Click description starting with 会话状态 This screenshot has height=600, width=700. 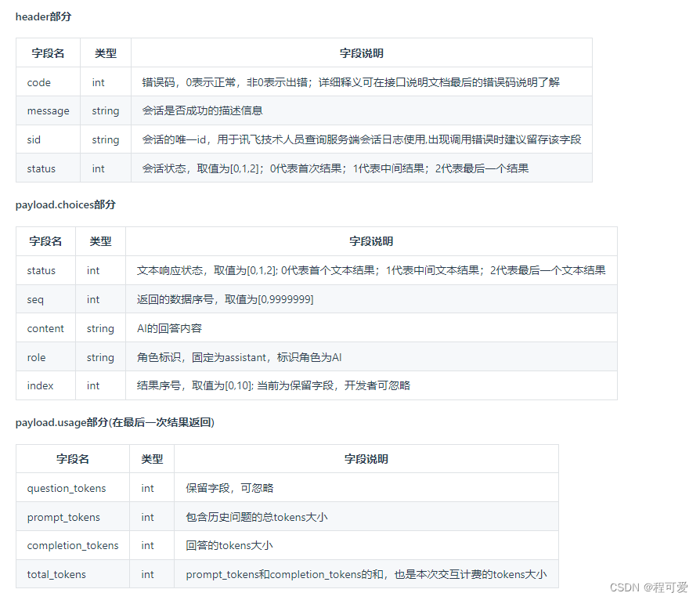(335, 168)
